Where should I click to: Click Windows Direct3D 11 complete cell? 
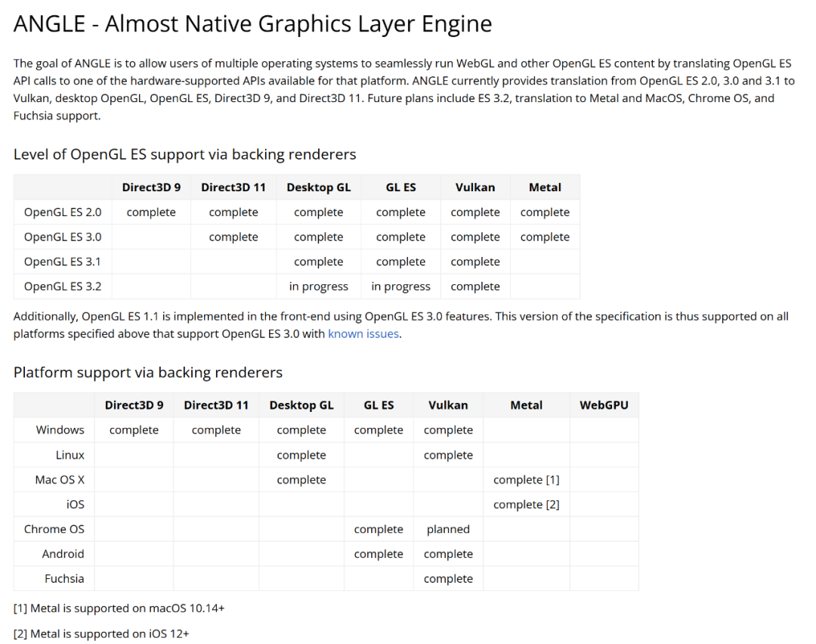(x=217, y=430)
